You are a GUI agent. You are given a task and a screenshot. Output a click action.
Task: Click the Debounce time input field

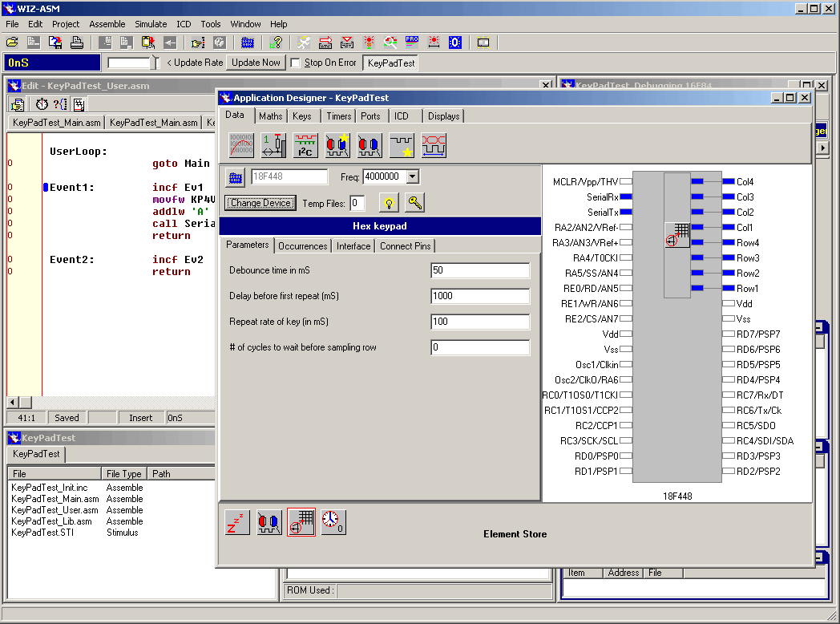point(479,270)
